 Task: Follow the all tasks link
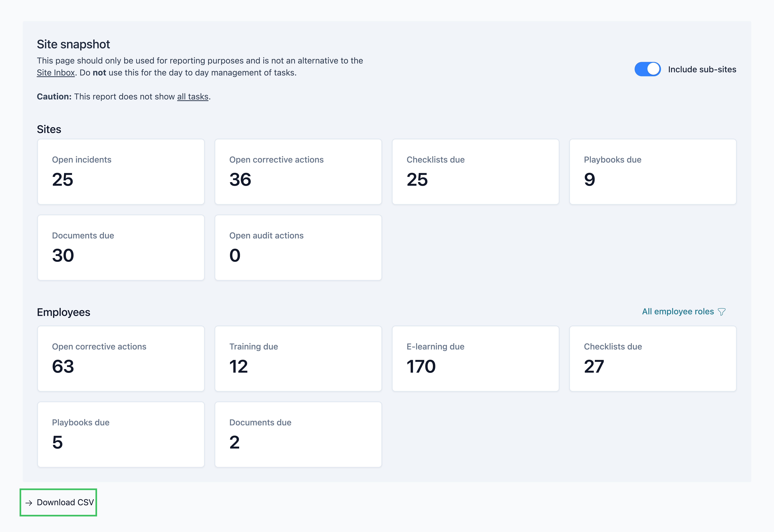[193, 97]
